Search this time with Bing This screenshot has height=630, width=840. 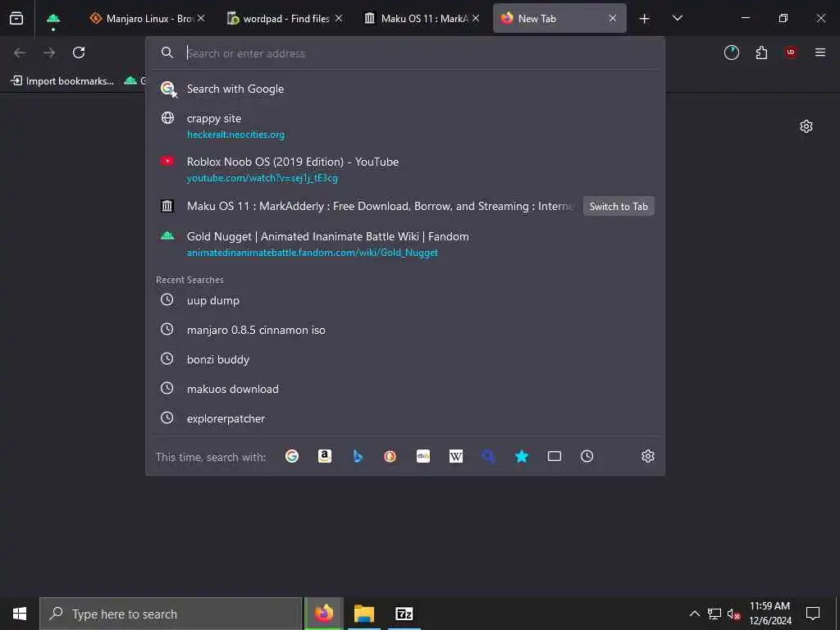tap(358, 456)
